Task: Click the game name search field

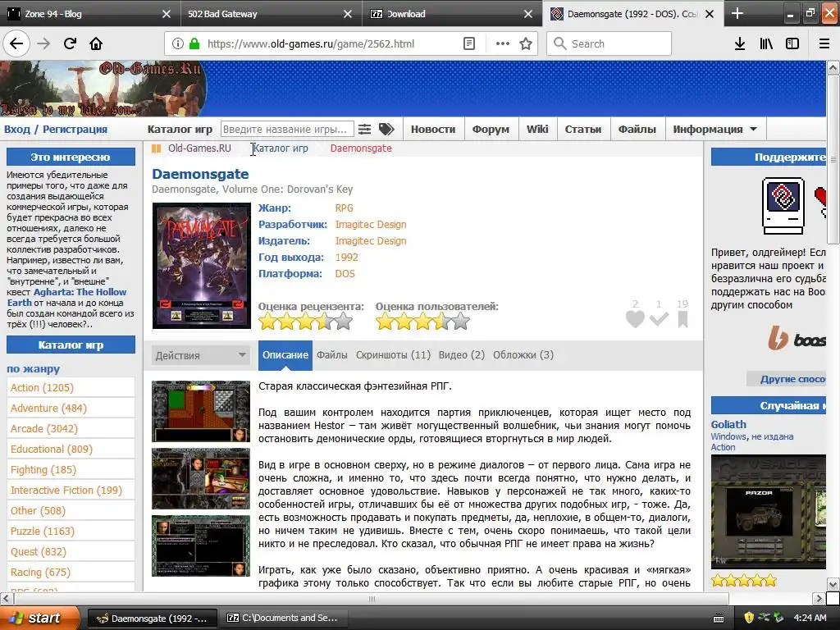Action: coord(286,129)
